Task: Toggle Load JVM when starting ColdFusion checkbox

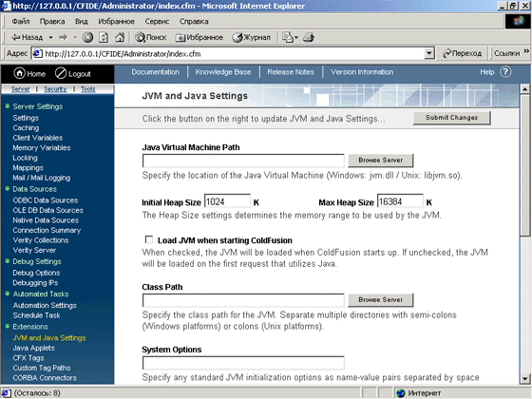Action: (x=148, y=239)
